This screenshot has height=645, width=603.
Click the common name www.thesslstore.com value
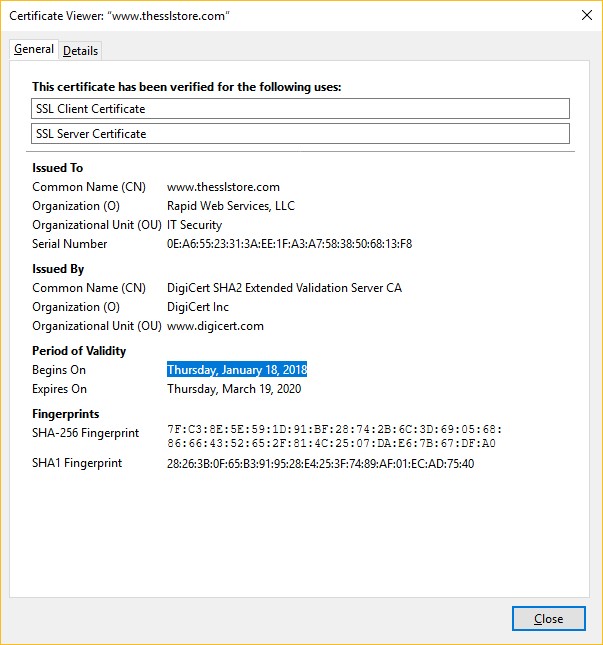point(223,187)
